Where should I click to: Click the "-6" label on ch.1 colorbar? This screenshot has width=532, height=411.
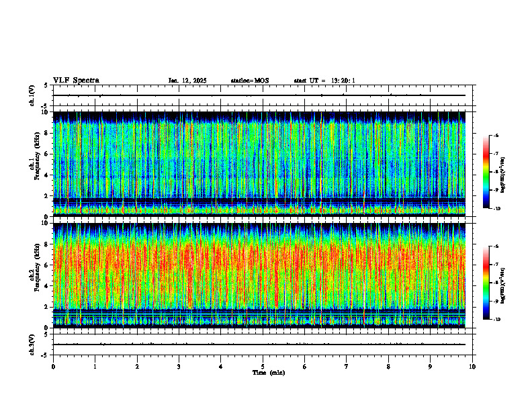coord(496,135)
